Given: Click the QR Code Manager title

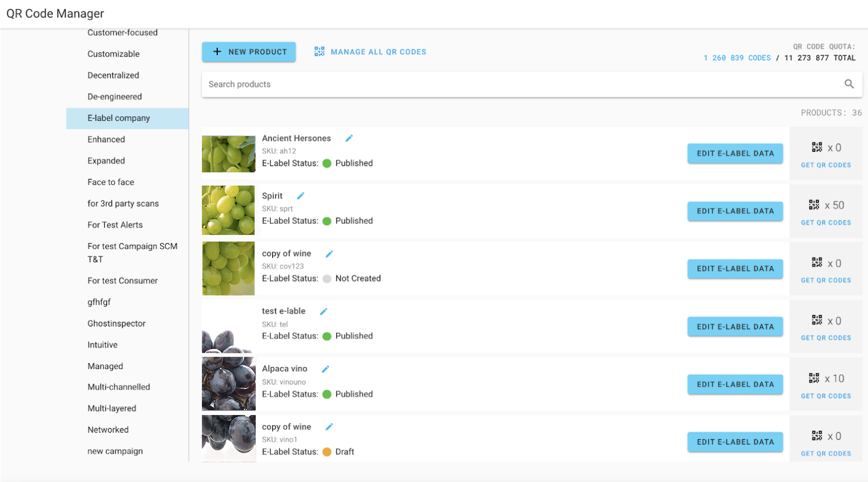Looking at the screenshot, I should click(x=55, y=14).
